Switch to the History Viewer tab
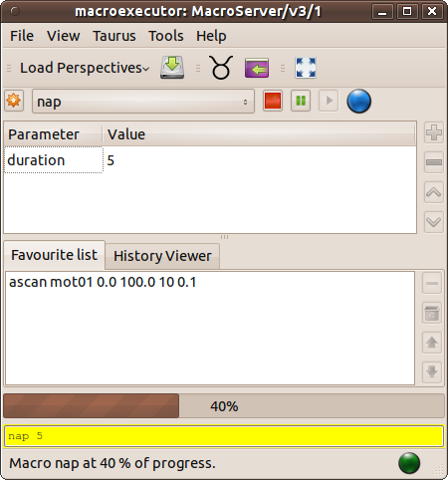Image resolution: width=448 pixels, height=480 pixels. [162, 256]
